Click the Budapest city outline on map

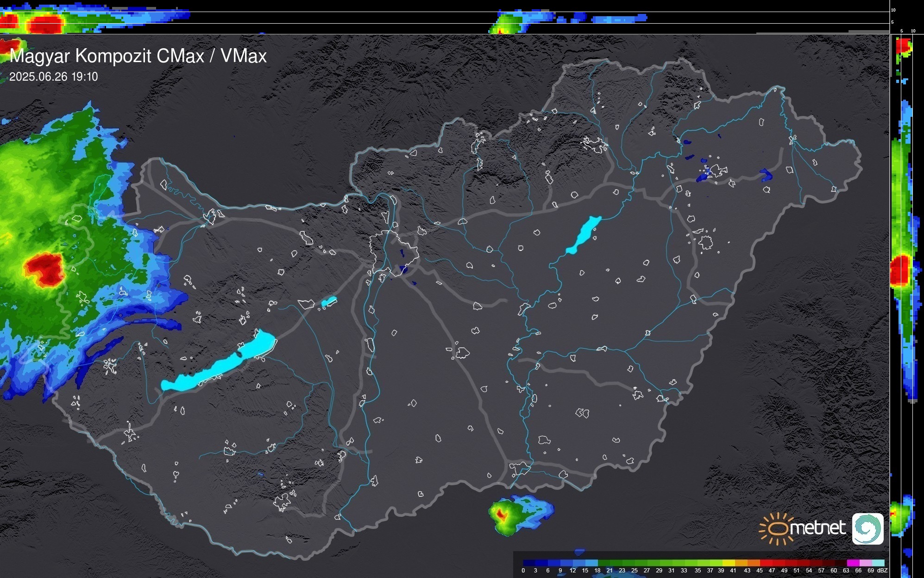pyautogui.click(x=394, y=253)
